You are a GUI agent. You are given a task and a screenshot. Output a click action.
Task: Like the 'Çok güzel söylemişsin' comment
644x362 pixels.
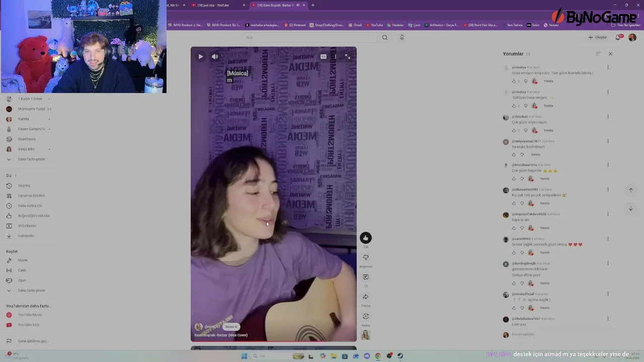pyautogui.click(x=514, y=130)
